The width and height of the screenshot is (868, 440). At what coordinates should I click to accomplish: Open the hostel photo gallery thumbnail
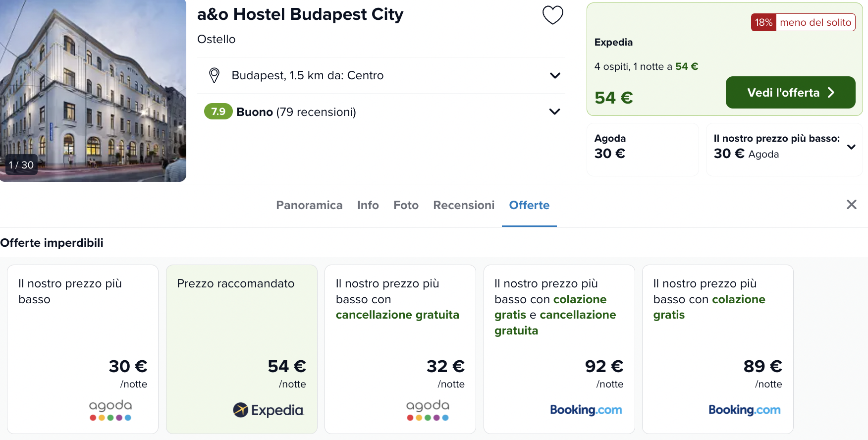pos(93,91)
